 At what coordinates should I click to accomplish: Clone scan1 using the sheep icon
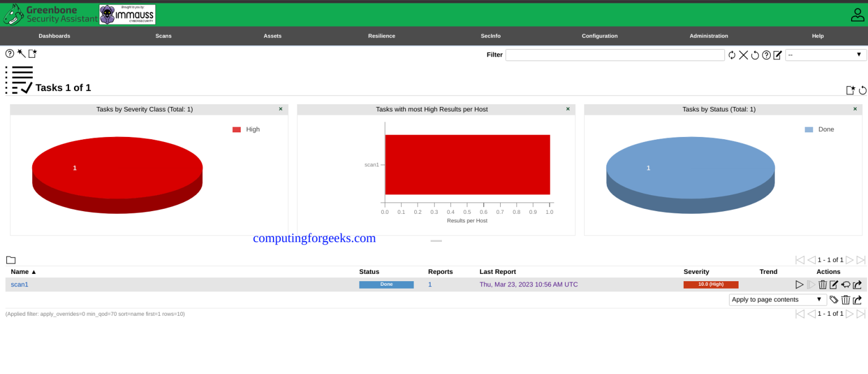pos(845,285)
